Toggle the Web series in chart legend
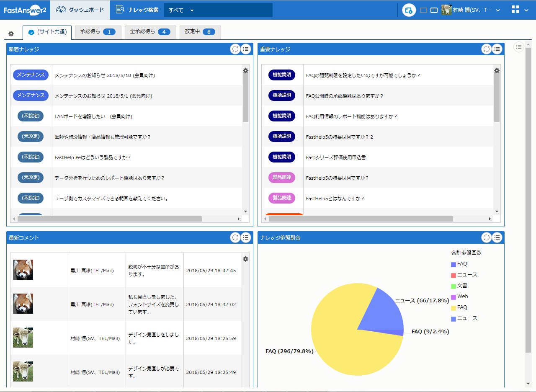The height and width of the screenshot is (392, 536). pos(462,297)
